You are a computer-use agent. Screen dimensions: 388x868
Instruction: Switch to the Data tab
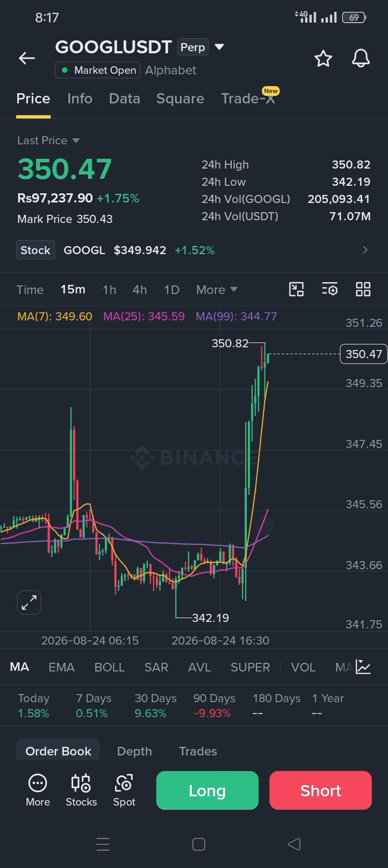point(124,99)
